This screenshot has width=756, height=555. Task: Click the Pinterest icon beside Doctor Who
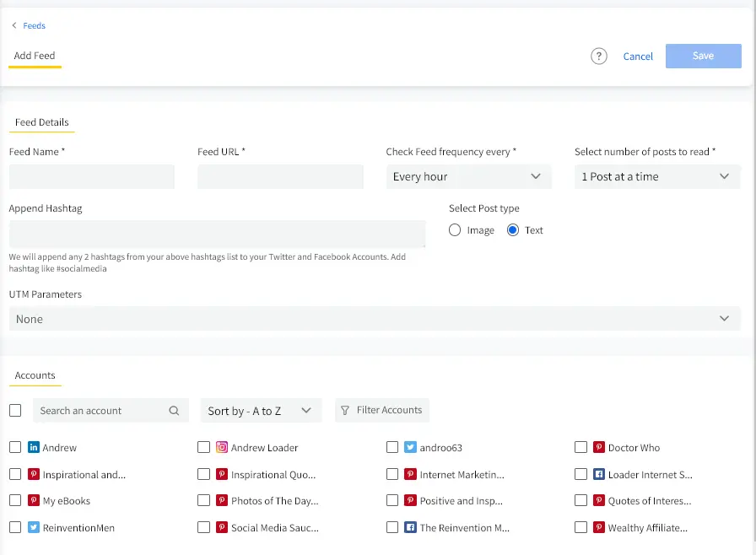click(x=599, y=448)
